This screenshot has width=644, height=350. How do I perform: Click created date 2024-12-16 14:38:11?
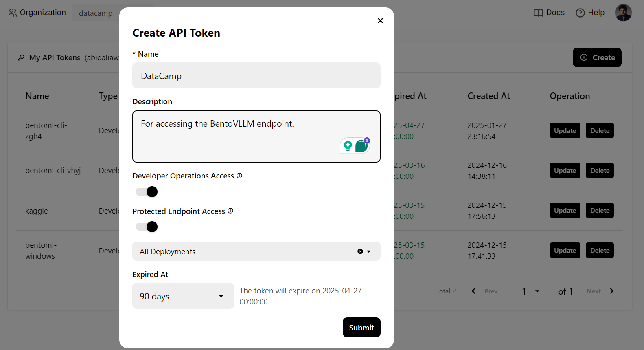point(487,170)
